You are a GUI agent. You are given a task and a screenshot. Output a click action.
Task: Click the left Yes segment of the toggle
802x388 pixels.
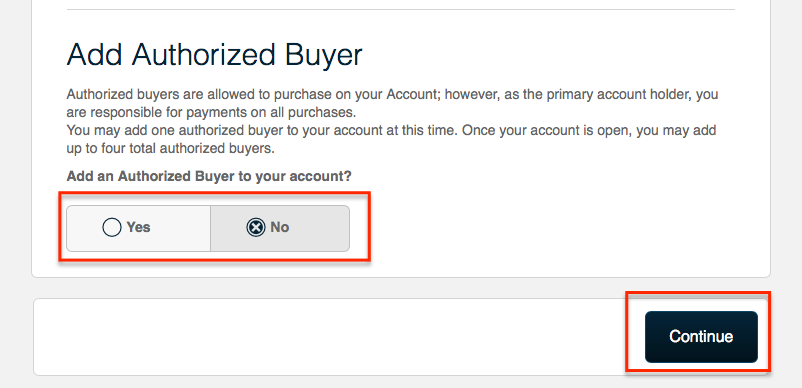tap(139, 228)
